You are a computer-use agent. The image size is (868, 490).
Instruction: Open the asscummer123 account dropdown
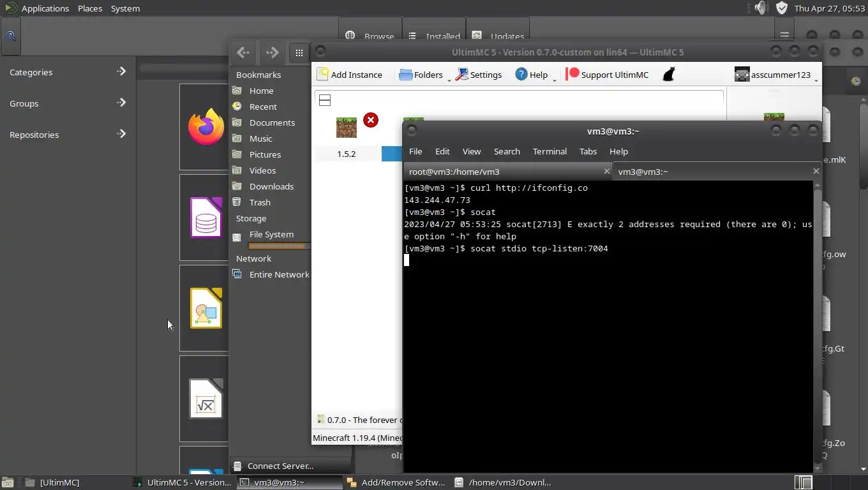775,75
